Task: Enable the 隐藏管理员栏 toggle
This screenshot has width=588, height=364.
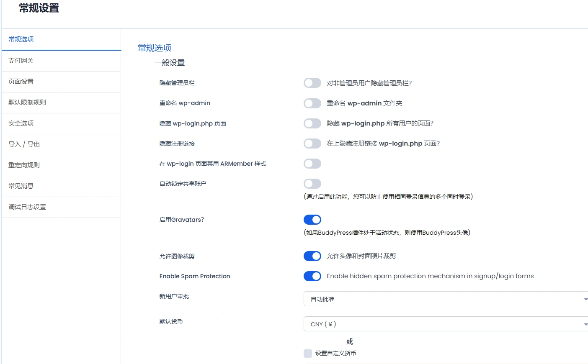Action: coord(312,83)
